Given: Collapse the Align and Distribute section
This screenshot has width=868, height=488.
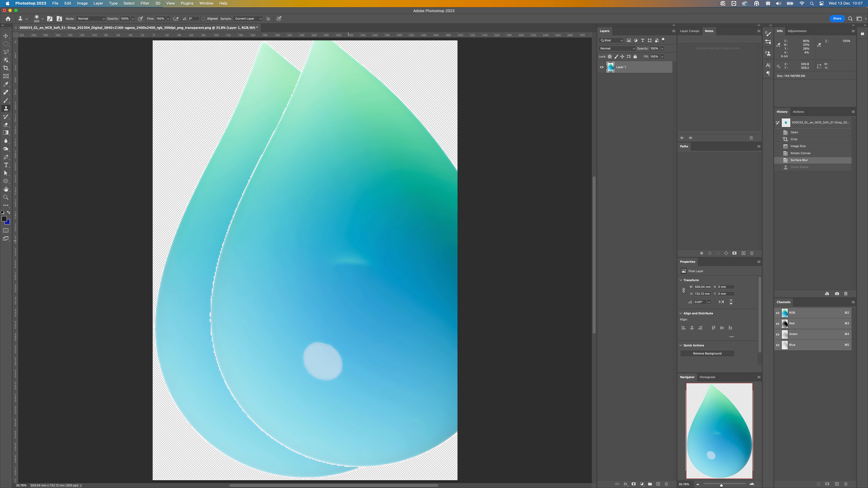Looking at the screenshot, I should [681, 313].
